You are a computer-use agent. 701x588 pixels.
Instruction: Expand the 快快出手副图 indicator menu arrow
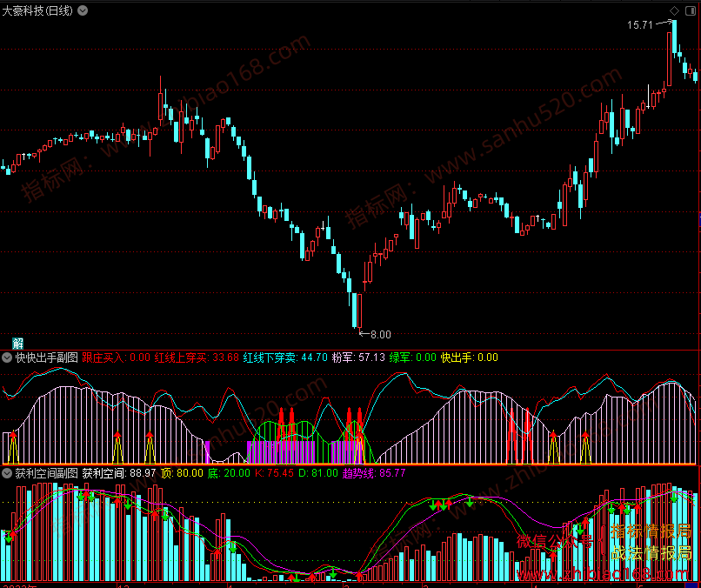[x=7, y=357]
